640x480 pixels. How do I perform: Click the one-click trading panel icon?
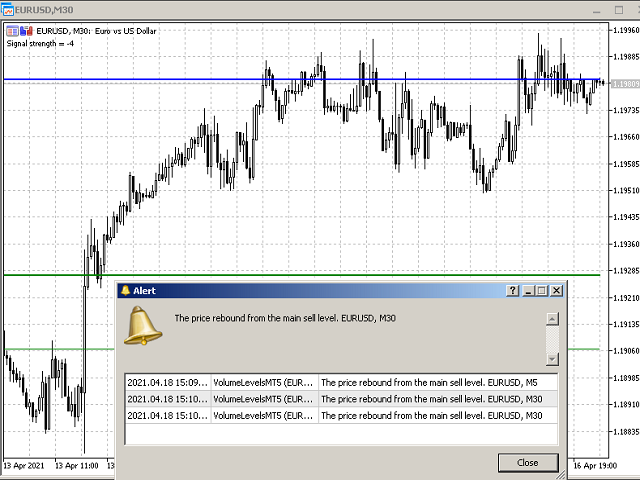pos(11,31)
